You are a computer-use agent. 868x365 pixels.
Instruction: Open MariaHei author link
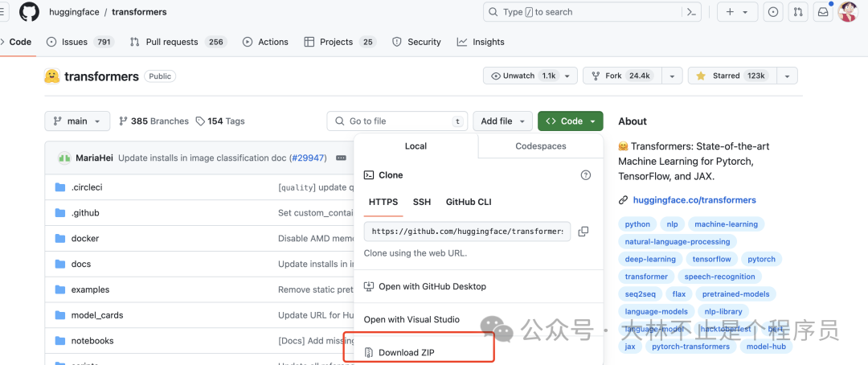pyautogui.click(x=94, y=158)
